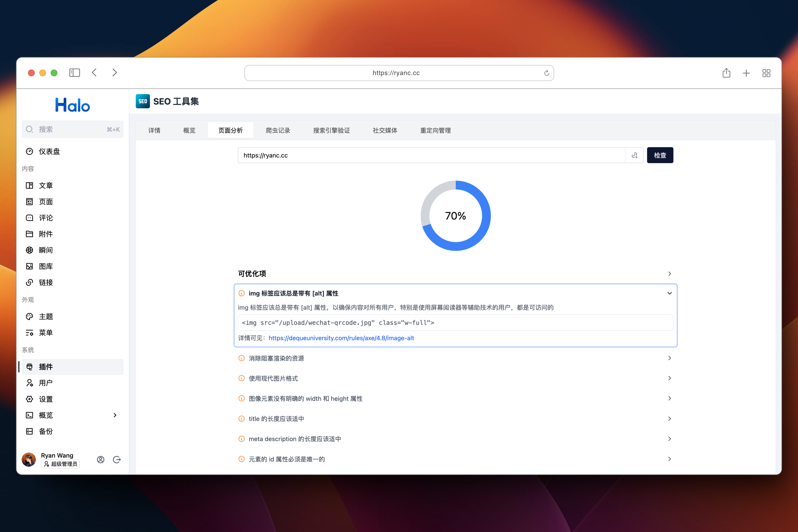Select the 页面分析 tab
The height and width of the screenshot is (532, 798).
pyautogui.click(x=231, y=130)
